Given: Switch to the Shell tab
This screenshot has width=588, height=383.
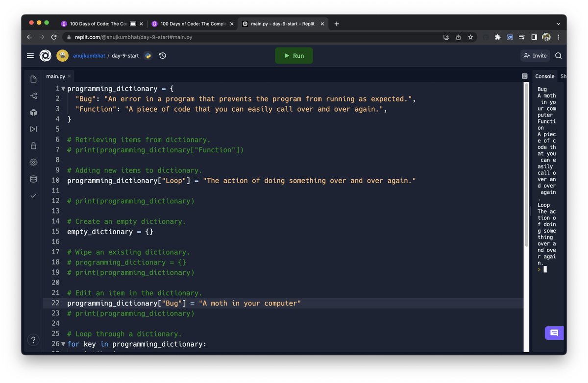Looking at the screenshot, I should pos(563,76).
